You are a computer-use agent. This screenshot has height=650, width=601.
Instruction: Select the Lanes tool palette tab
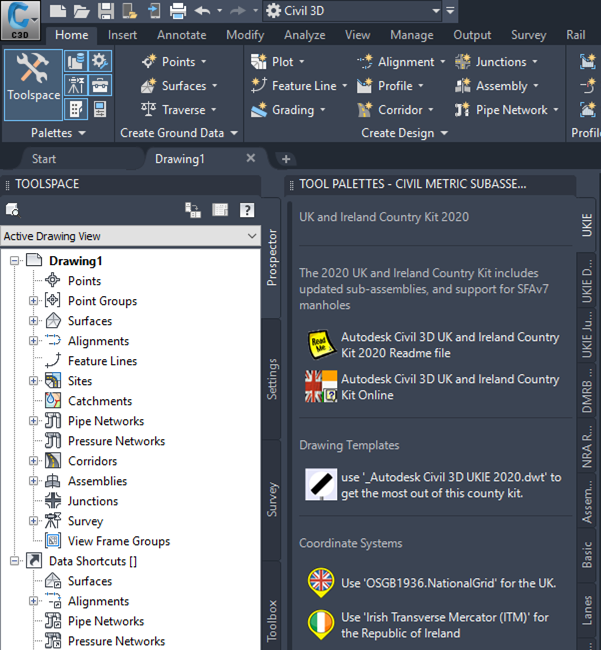click(x=587, y=610)
